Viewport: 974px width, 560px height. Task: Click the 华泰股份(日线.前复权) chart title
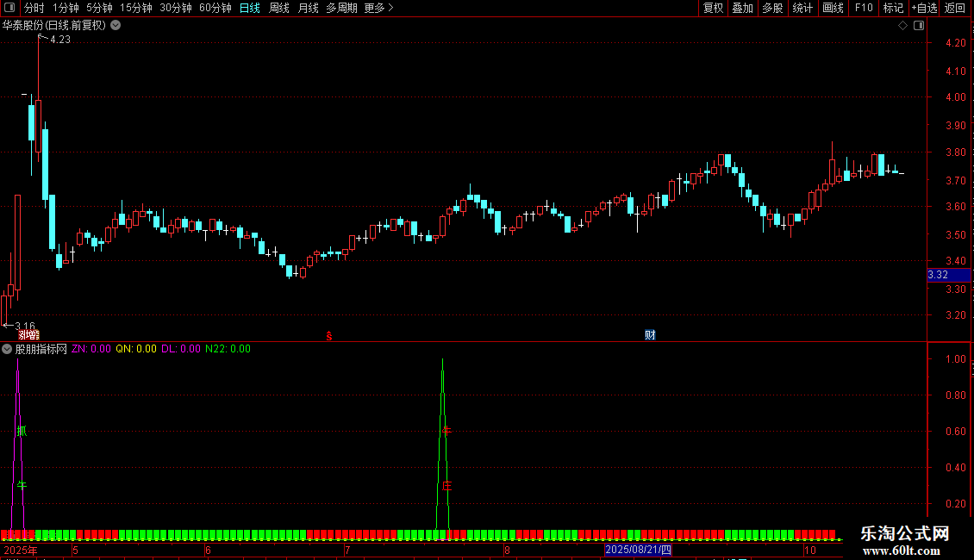tap(54, 26)
